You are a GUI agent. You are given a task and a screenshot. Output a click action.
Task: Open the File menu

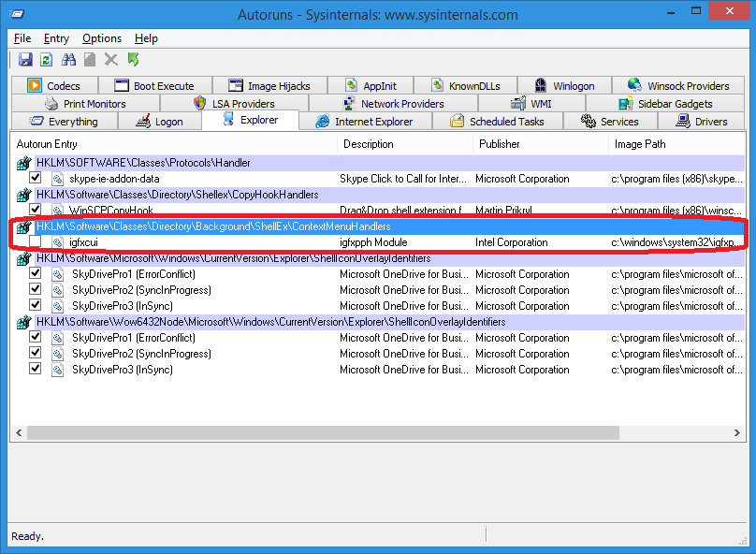[22, 38]
